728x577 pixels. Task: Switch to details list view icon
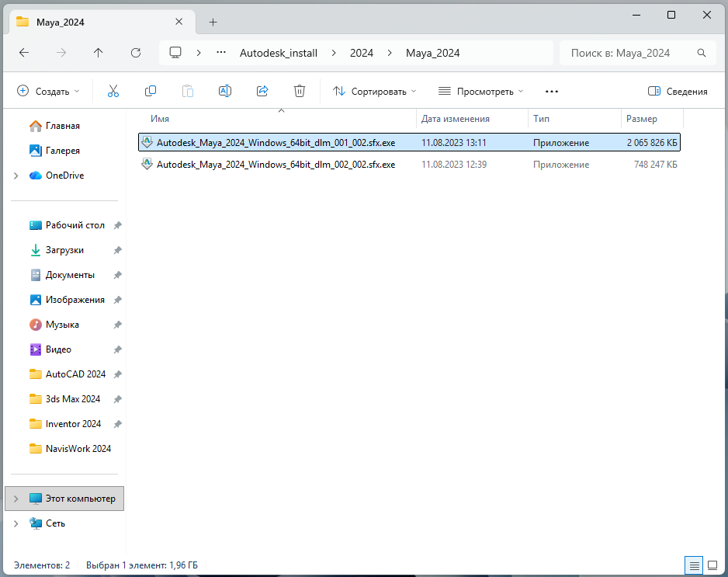[694, 565]
